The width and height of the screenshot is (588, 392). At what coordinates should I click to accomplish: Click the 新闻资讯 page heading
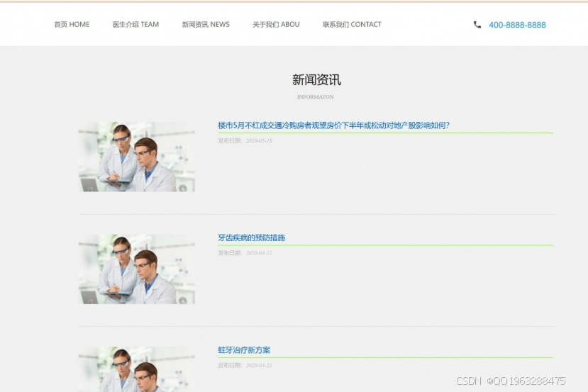316,80
